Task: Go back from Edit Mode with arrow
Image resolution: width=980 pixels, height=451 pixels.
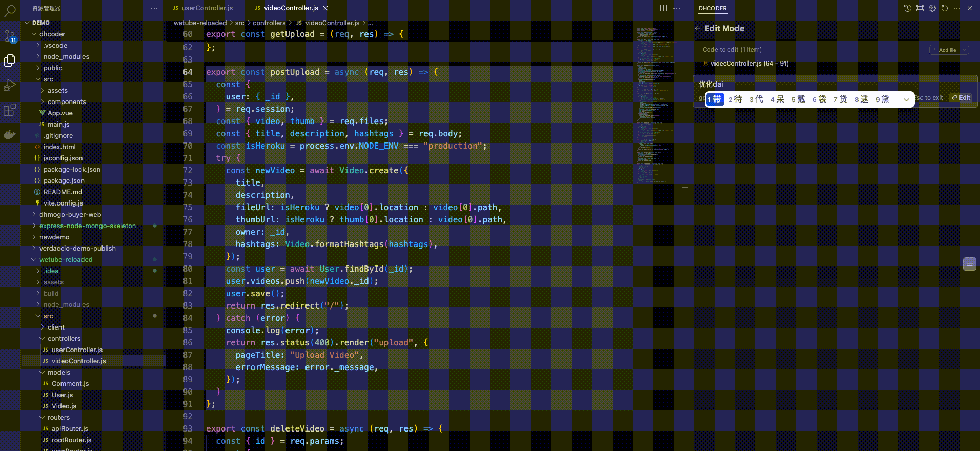Action: click(697, 28)
